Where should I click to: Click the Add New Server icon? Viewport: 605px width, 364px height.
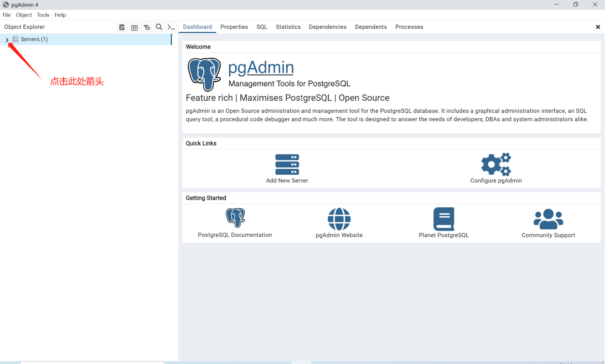click(287, 164)
